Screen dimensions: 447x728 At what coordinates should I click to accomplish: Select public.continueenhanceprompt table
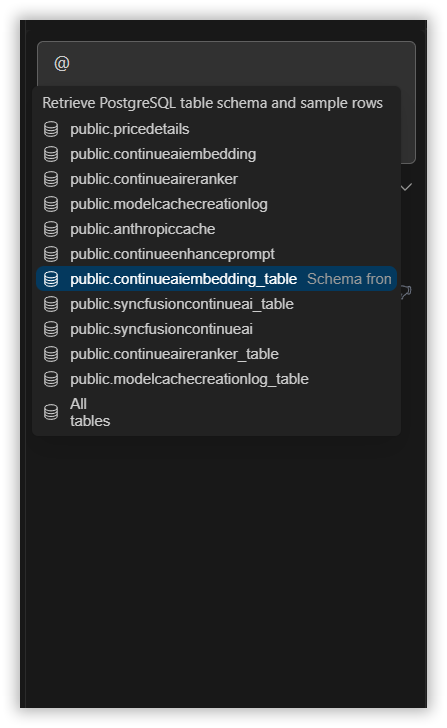216,254
